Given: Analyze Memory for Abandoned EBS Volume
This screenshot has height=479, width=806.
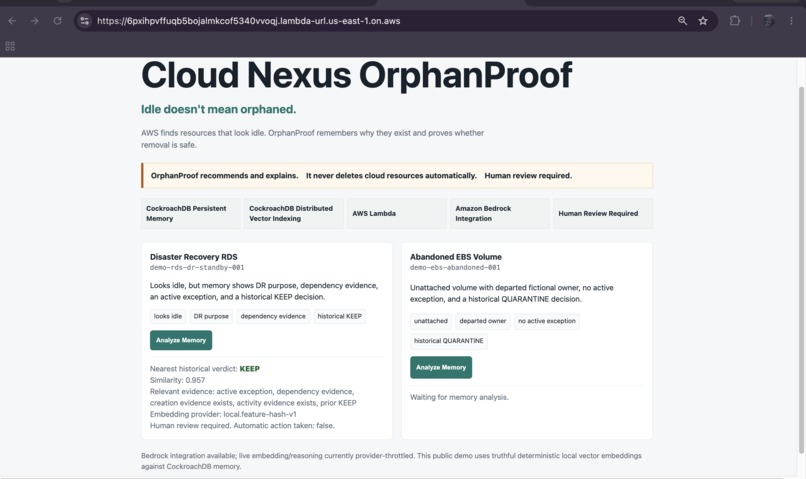Looking at the screenshot, I should coord(441,367).
